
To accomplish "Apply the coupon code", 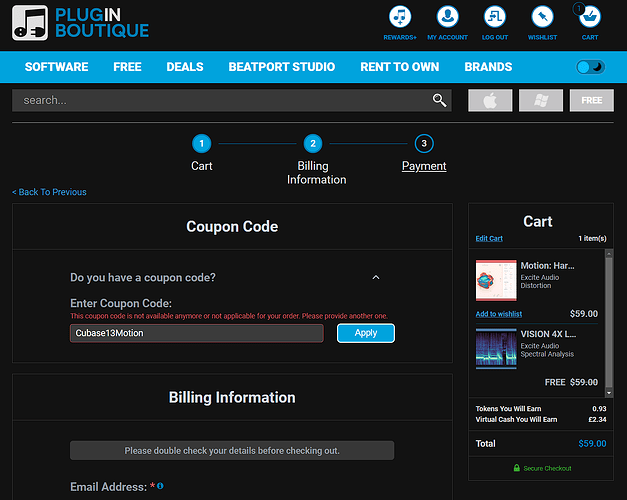I will tap(366, 333).
